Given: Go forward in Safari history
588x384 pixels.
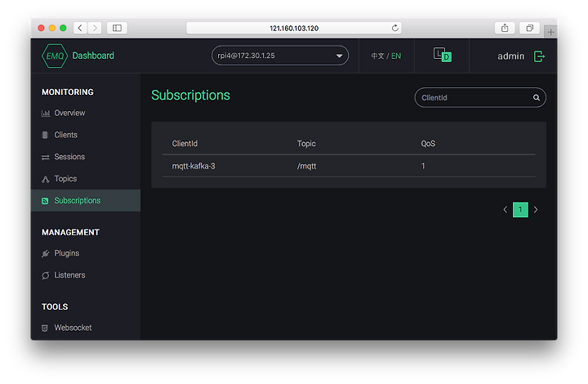Looking at the screenshot, I should tap(95, 28).
